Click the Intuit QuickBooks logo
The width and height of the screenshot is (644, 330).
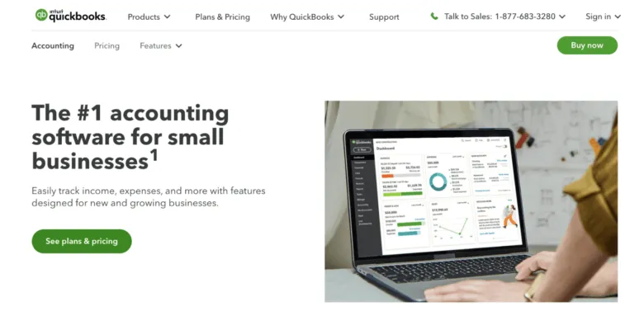click(x=71, y=16)
